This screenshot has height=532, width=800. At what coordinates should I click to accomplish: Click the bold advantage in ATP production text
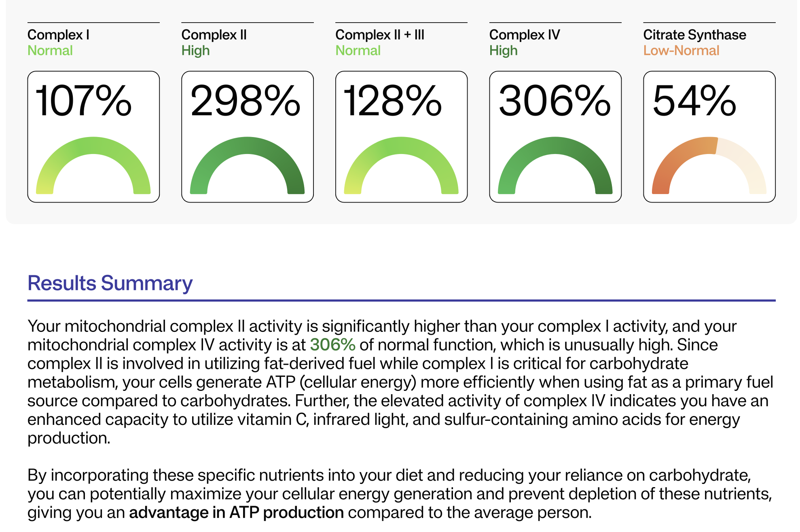click(236, 513)
